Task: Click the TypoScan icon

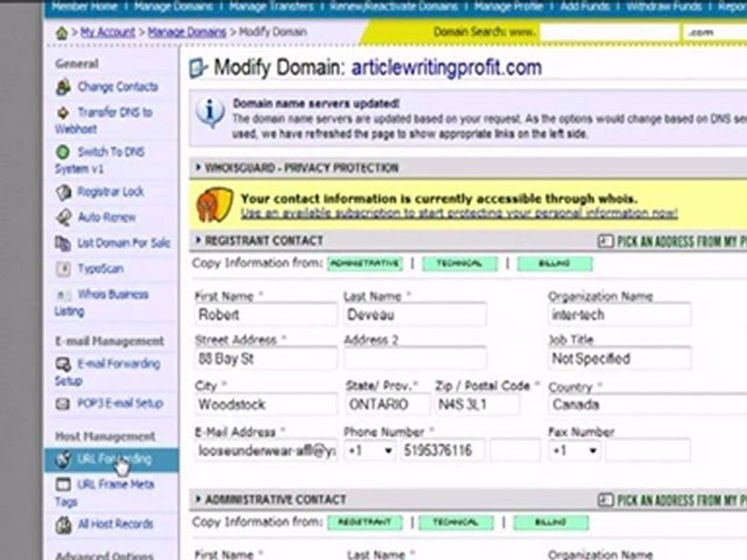Action: [x=63, y=269]
